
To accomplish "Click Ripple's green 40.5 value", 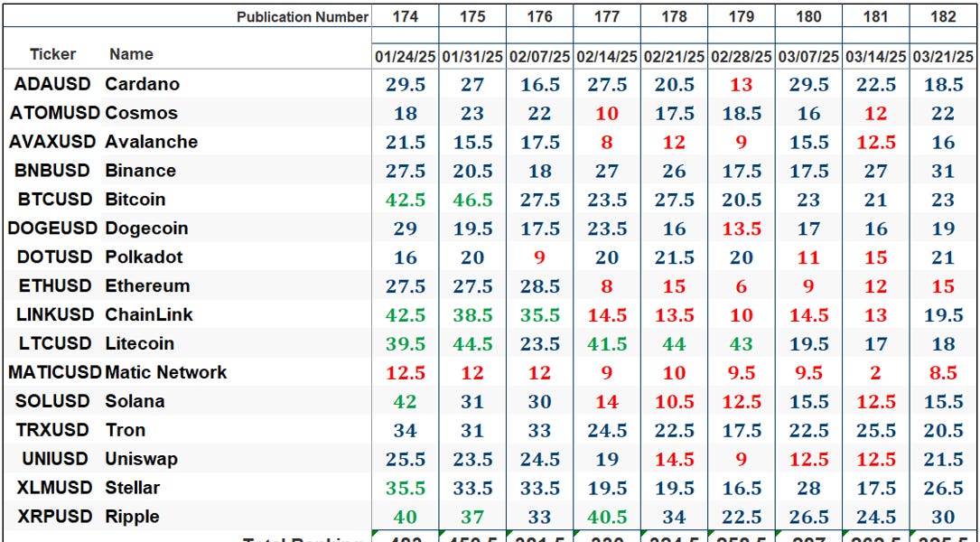I will (607, 517).
